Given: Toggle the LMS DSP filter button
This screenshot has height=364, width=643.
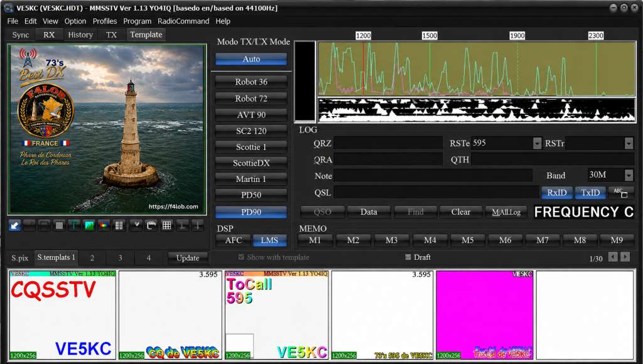Looking at the screenshot, I should coord(269,240).
